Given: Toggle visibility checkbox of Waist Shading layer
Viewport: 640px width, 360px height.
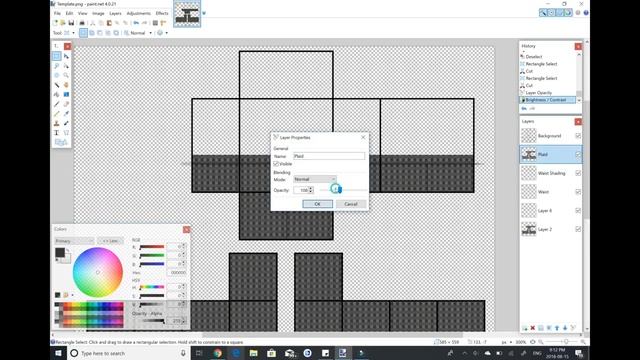Looking at the screenshot, I should tap(578, 173).
